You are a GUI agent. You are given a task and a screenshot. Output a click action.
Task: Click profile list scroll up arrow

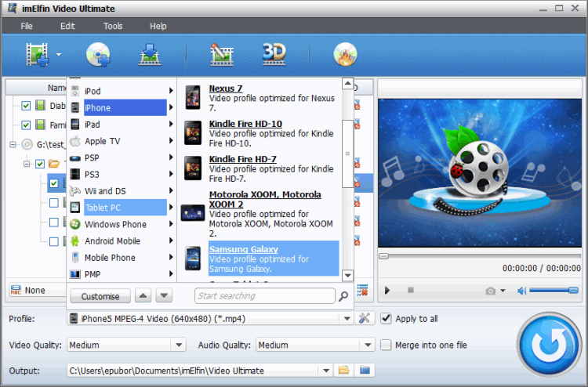(x=347, y=83)
